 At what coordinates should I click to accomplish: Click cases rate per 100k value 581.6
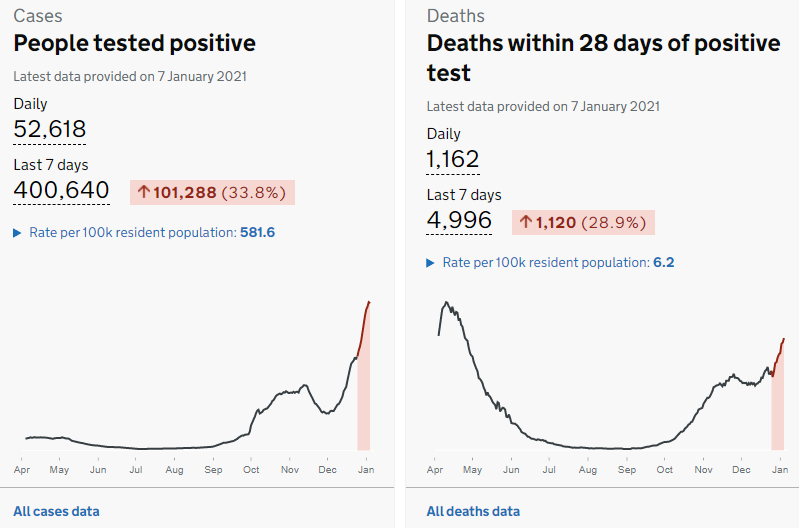pyautogui.click(x=257, y=232)
